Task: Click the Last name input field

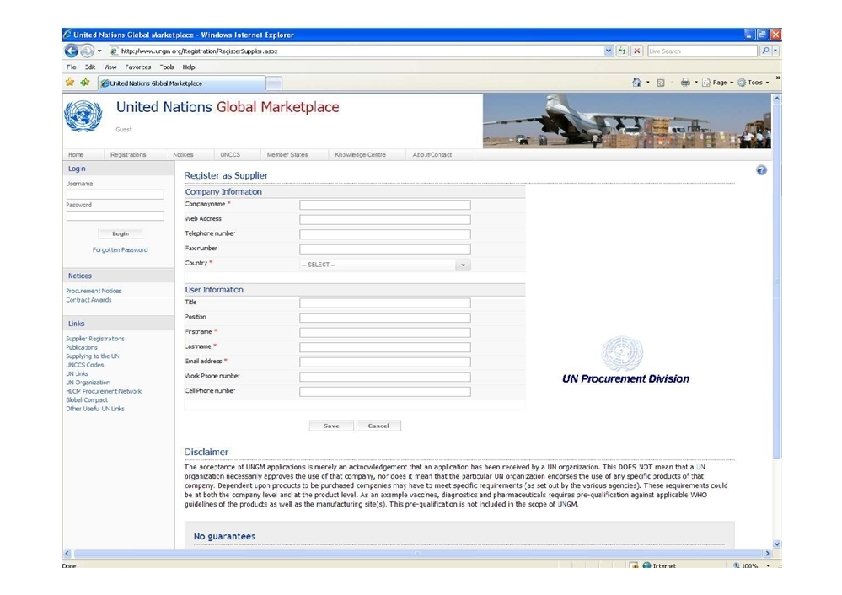Action: (x=385, y=347)
